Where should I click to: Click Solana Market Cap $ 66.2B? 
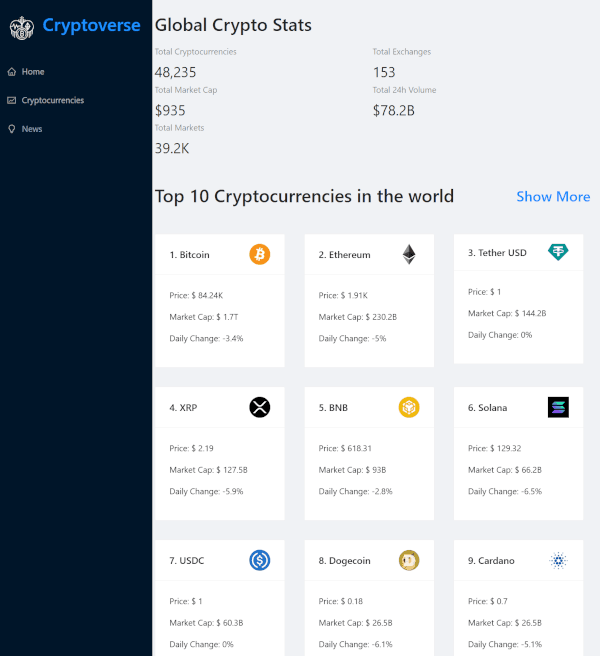coord(505,470)
